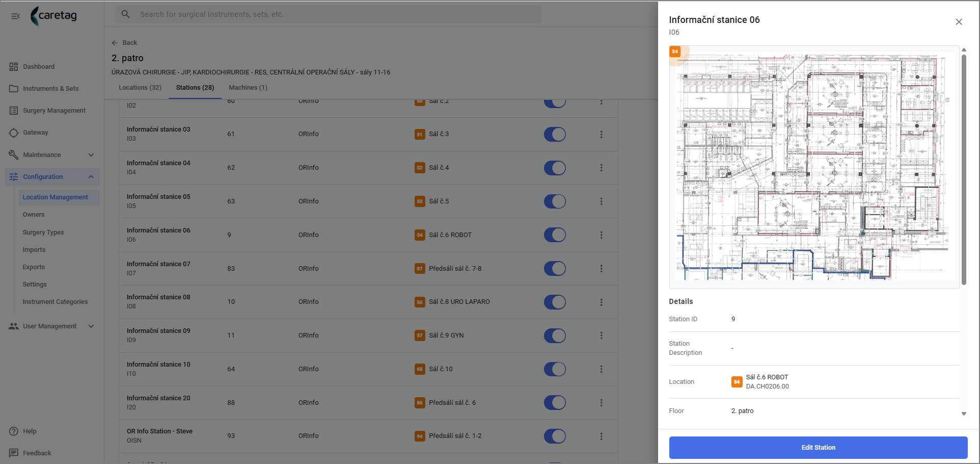980x464 pixels.
Task: Collapse the Configuration chevron
Action: pos(91,177)
